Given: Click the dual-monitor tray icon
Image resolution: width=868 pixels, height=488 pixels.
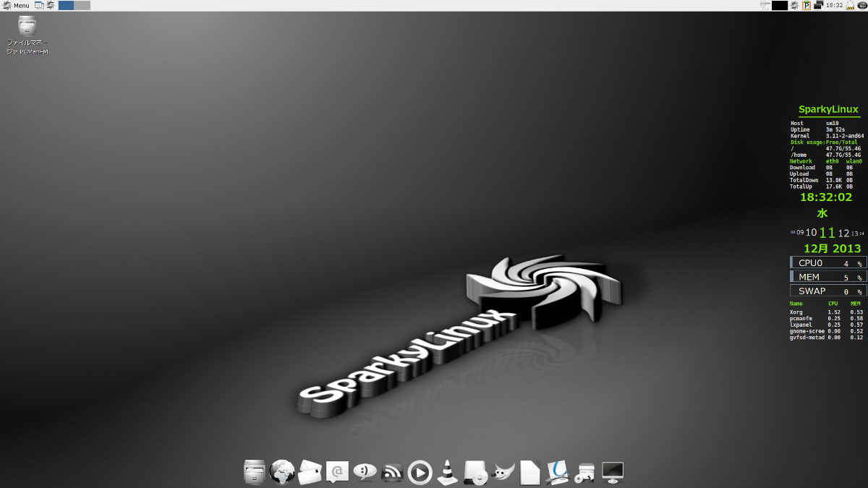Looking at the screenshot, I should tap(818, 5).
